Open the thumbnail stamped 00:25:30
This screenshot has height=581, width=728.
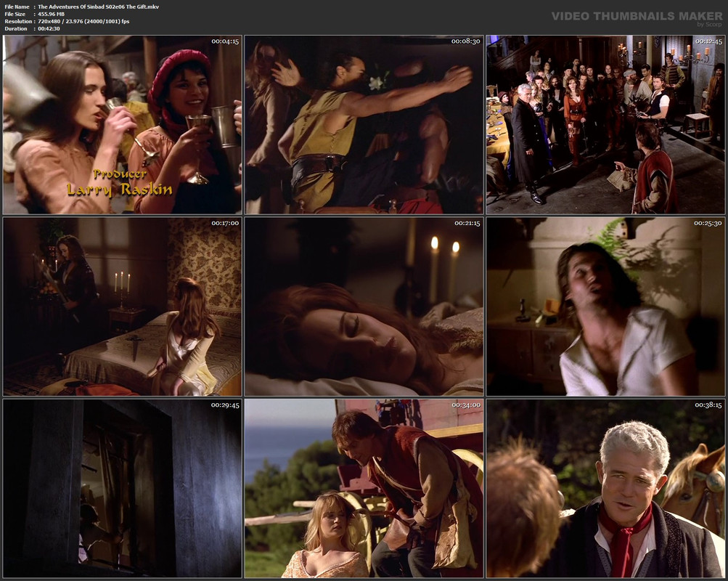click(x=605, y=306)
